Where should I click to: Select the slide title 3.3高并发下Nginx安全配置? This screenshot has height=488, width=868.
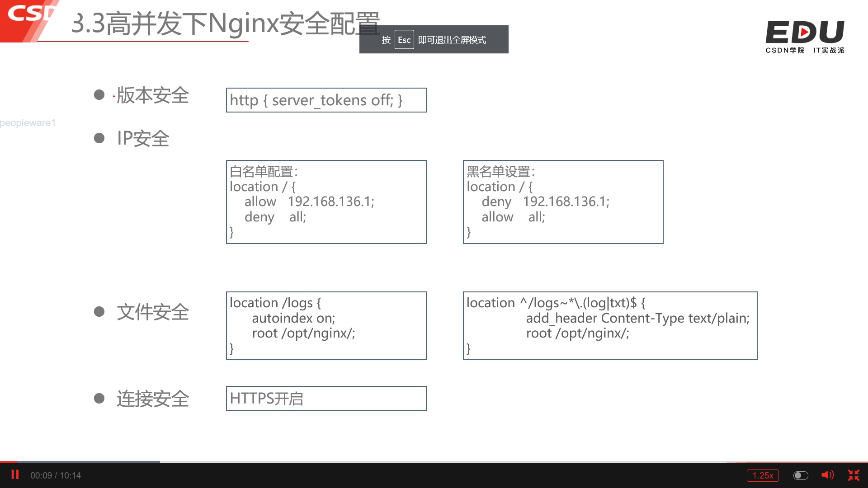pyautogui.click(x=225, y=23)
